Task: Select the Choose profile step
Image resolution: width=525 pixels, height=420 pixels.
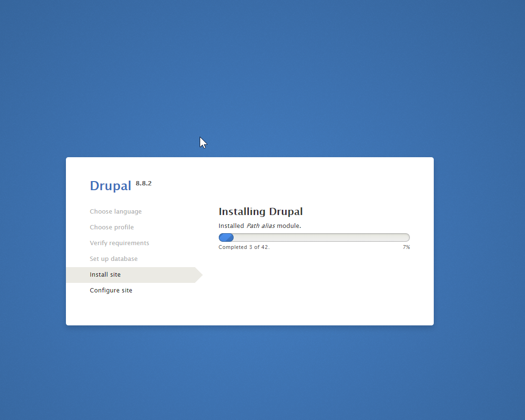Action: pos(111,227)
